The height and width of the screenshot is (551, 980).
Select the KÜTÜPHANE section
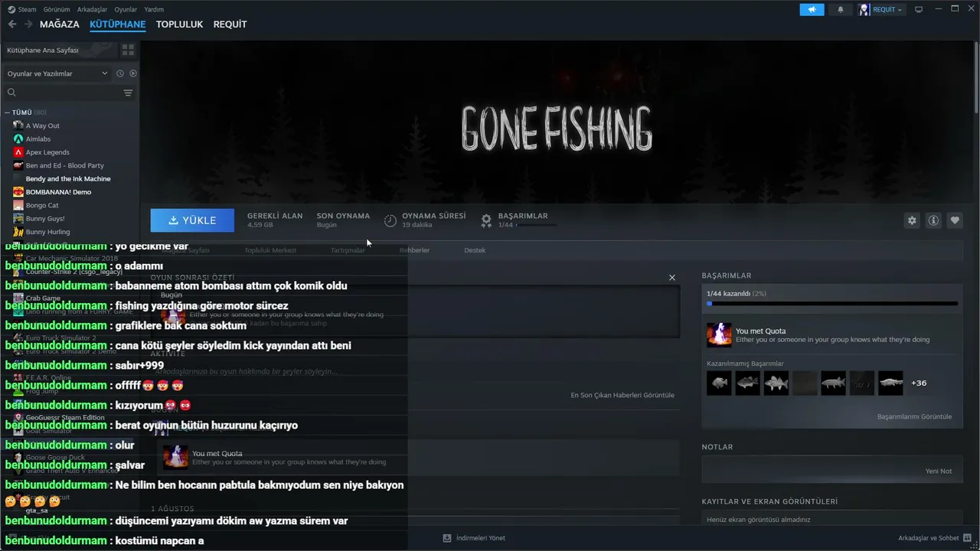click(x=118, y=24)
